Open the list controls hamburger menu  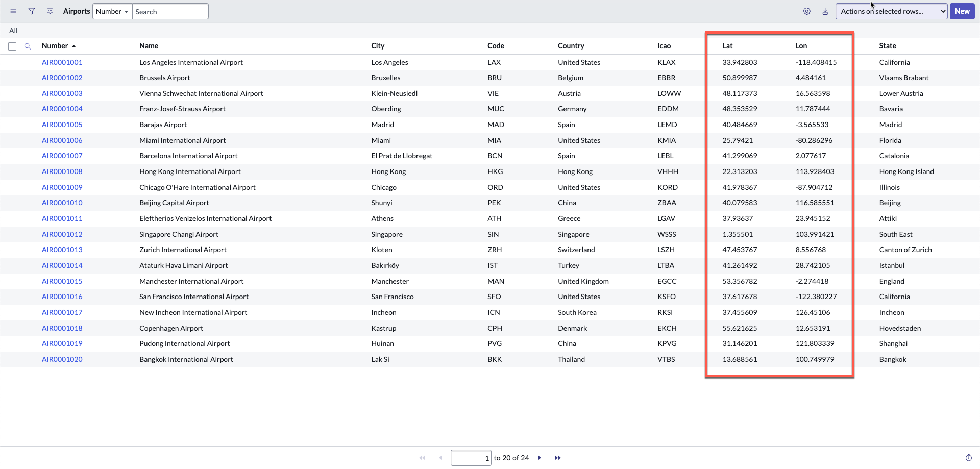click(13, 11)
